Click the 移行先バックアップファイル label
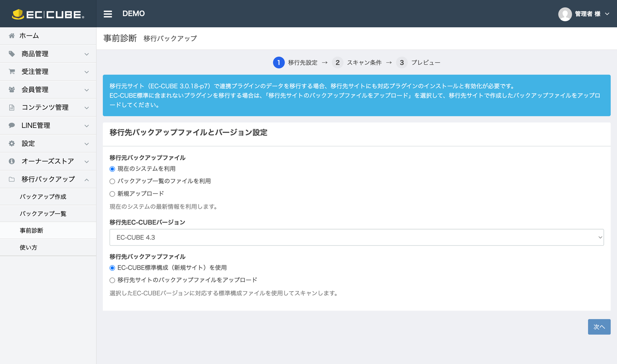The image size is (617, 364). (147, 257)
